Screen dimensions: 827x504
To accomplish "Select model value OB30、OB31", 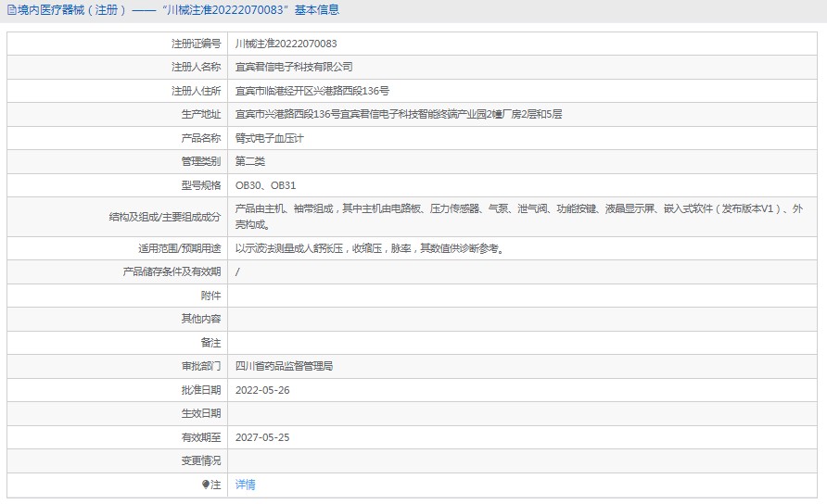I will pos(266,185).
